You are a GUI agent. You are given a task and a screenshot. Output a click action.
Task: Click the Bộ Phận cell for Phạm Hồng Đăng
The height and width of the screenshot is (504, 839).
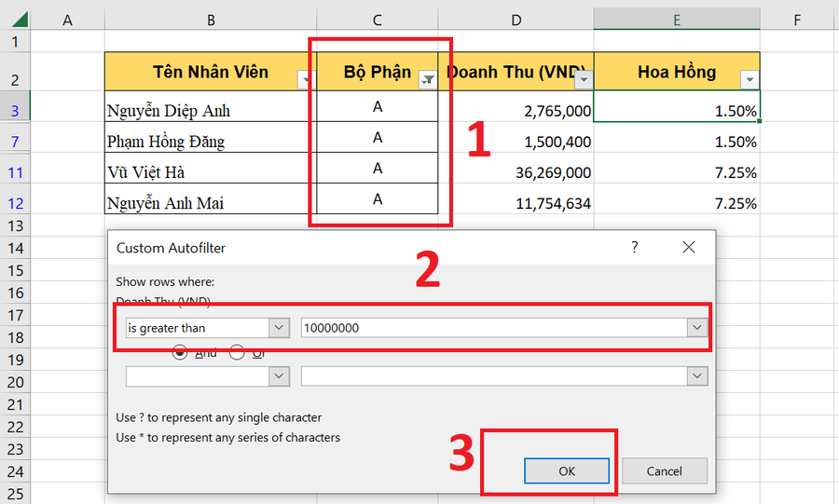point(378,137)
